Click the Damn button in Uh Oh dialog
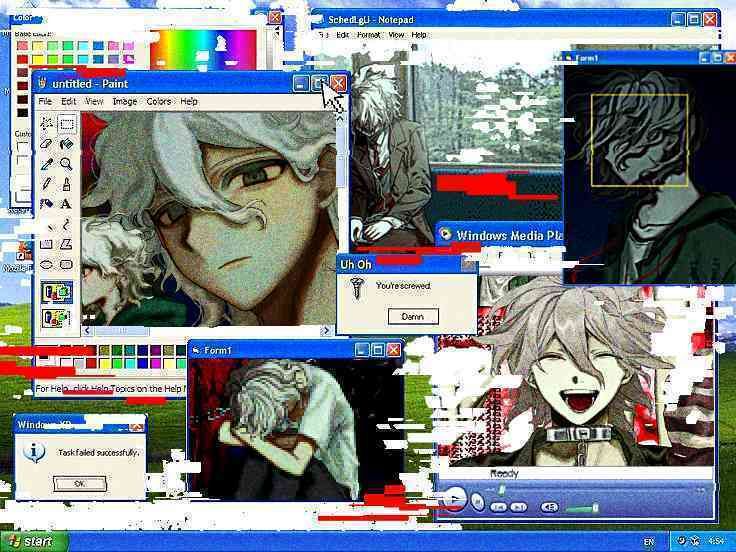The image size is (736, 552). [x=413, y=316]
